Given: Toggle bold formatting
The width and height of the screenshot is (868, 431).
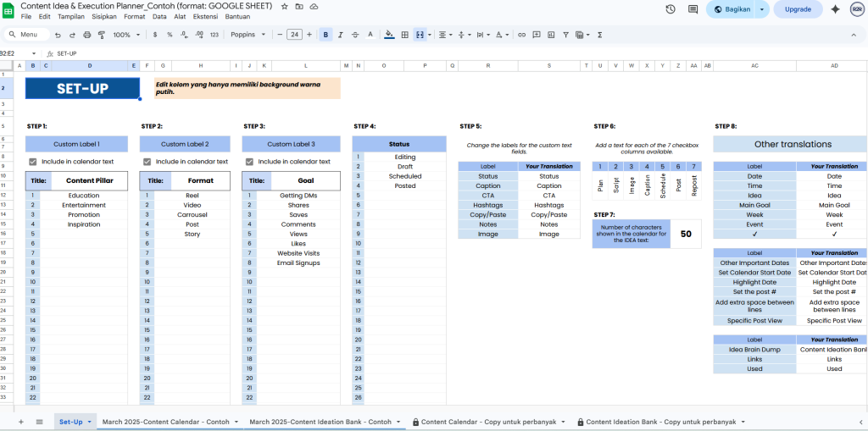Looking at the screenshot, I should pos(326,35).
